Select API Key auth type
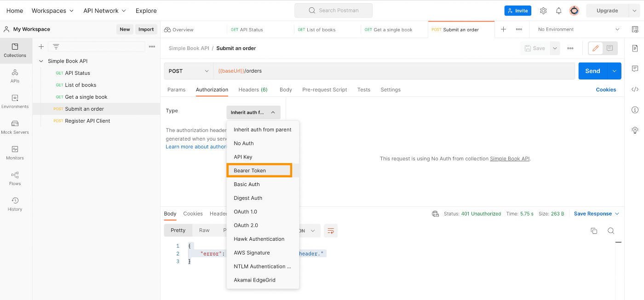This screenshot has height=300, width=644. coord(263,157)
